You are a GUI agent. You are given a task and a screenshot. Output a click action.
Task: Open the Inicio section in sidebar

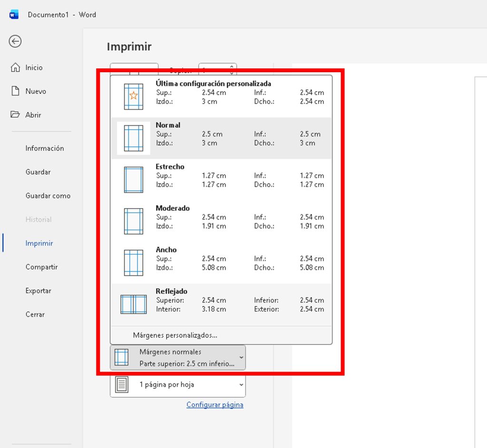pos(34,67)
